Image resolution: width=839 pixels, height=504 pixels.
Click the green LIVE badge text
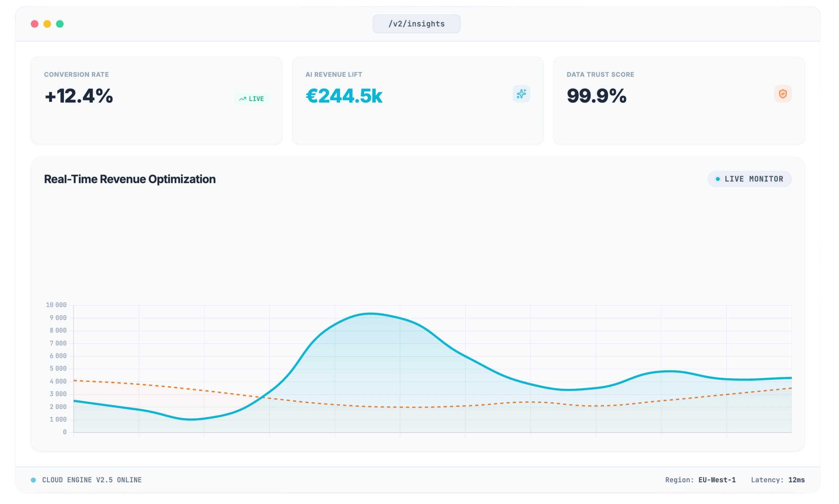pyautogui.click(x=256, y=99)
